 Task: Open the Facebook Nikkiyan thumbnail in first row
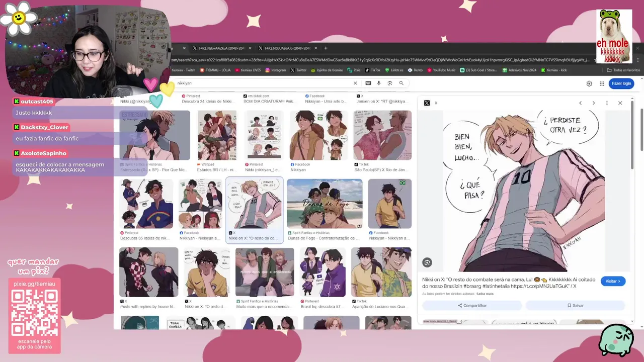click(318, 135)
